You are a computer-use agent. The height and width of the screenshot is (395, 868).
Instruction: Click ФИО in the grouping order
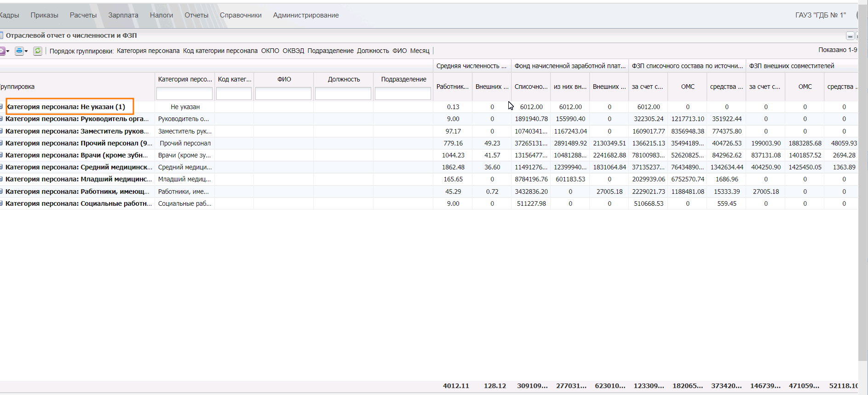pyautogui.click(x=400, y=51)
